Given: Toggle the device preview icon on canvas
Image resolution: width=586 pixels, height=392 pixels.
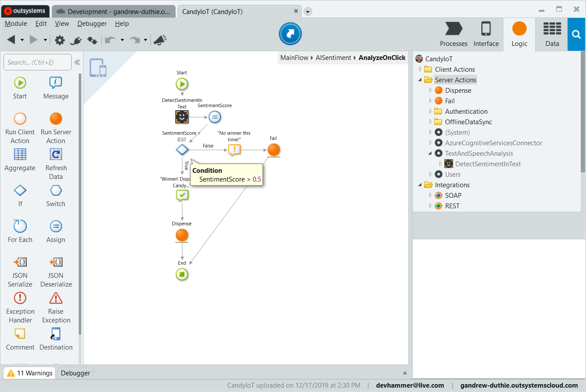Looking at the screenshot, I should tap(98, 68).
